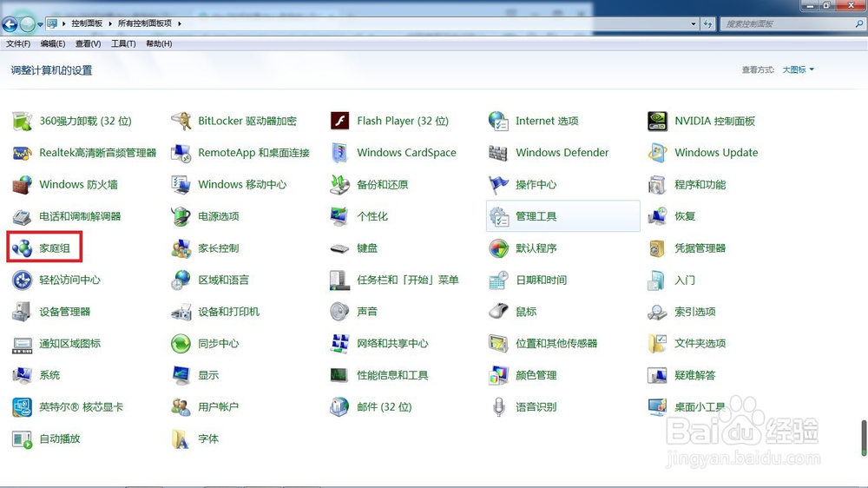Open the 任务栏和「开始」菜单 link
Screen dimensions: 868x488
click(407, 280)
